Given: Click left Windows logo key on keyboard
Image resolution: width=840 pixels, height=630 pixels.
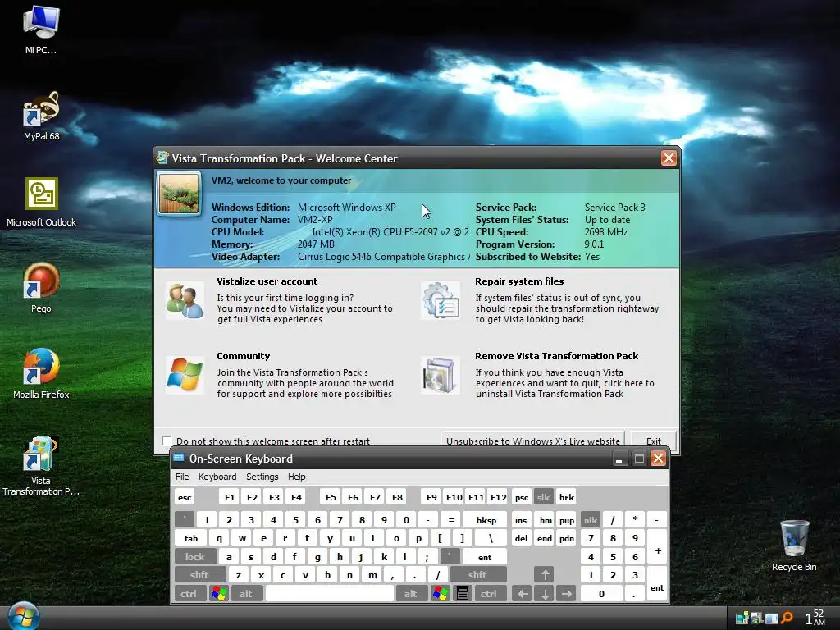Looking at the screenshot, I should pyautogui.click(x=218, y=594).
